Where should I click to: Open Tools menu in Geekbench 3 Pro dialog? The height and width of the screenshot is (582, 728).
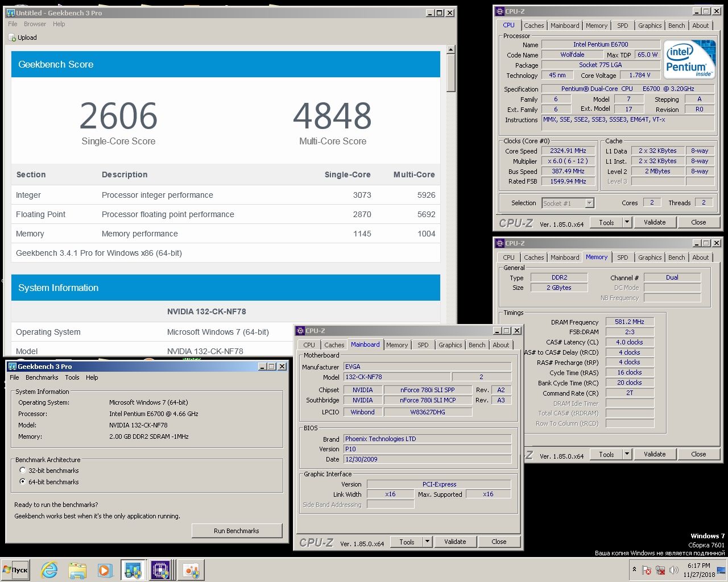point(72,377)
